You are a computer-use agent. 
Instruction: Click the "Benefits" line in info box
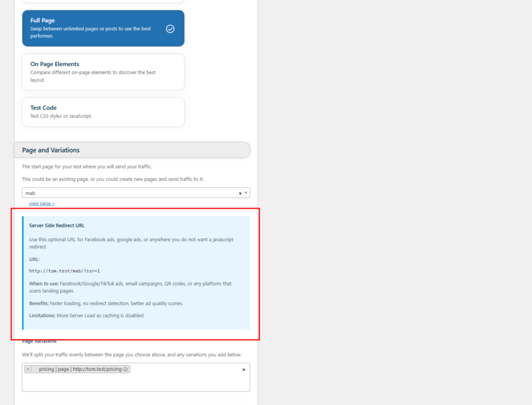pos(106,303)
